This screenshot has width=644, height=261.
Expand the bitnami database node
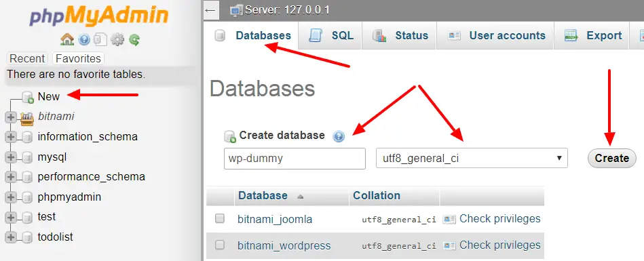(11, 117)
